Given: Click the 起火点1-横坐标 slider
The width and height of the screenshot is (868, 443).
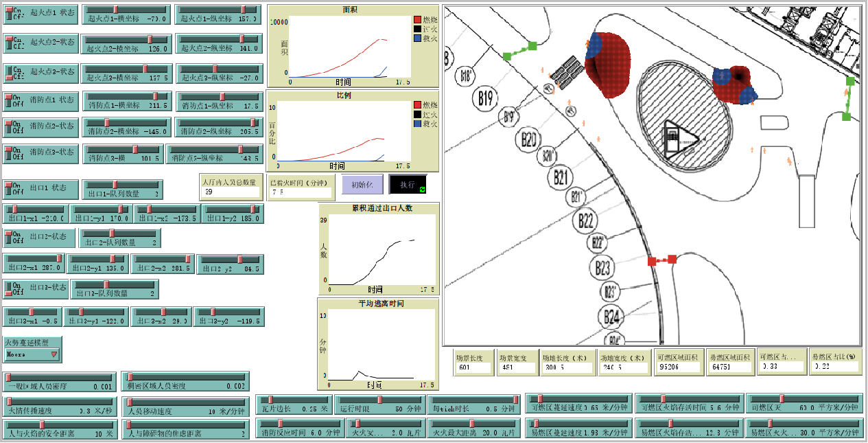Looking at the screenshot, I should pyautogui.click(x=127, y=14).
